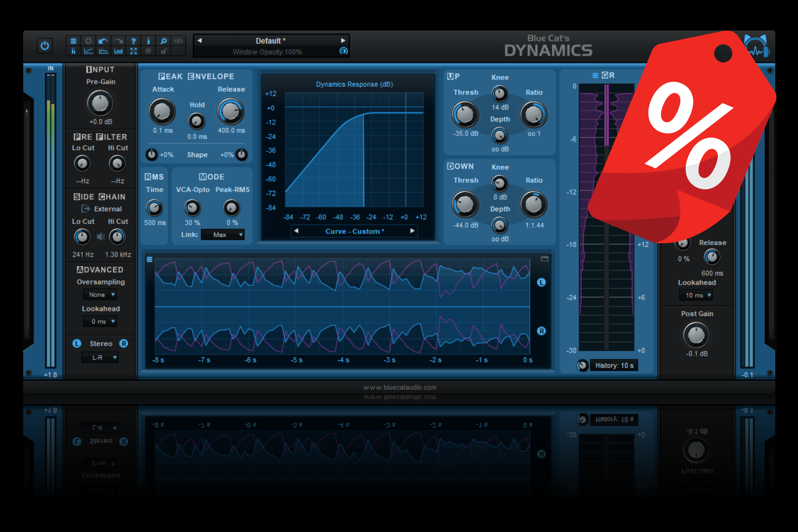Visit the www.bluecataudio.com link
The width and height of the screenshot is (798, 532).
pos(399,387)
